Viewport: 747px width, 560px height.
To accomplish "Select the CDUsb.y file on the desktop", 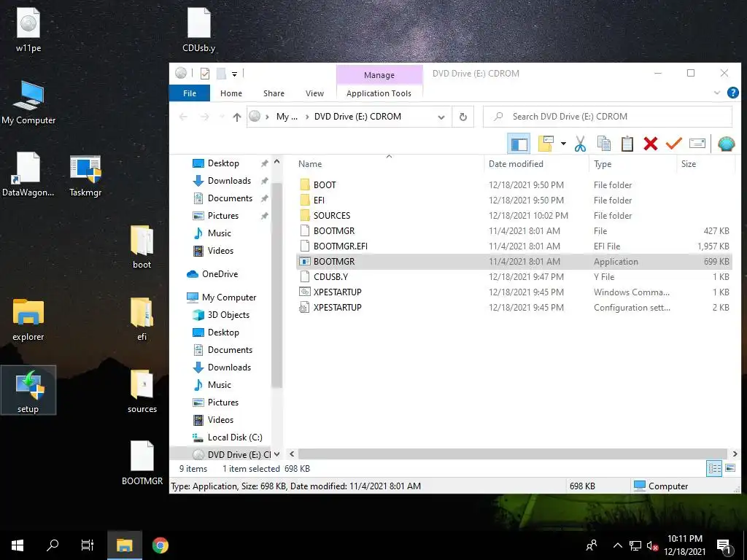I will pos(198,29).
